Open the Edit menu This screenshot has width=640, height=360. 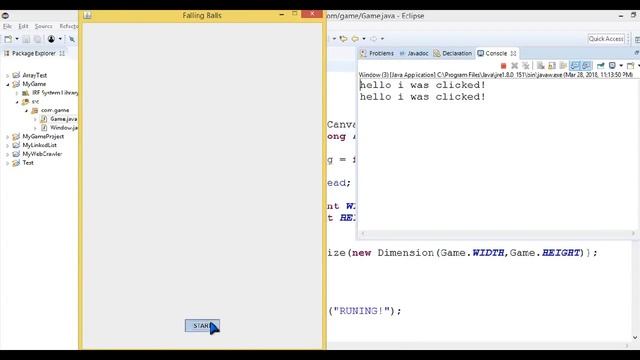click(23, 26)
